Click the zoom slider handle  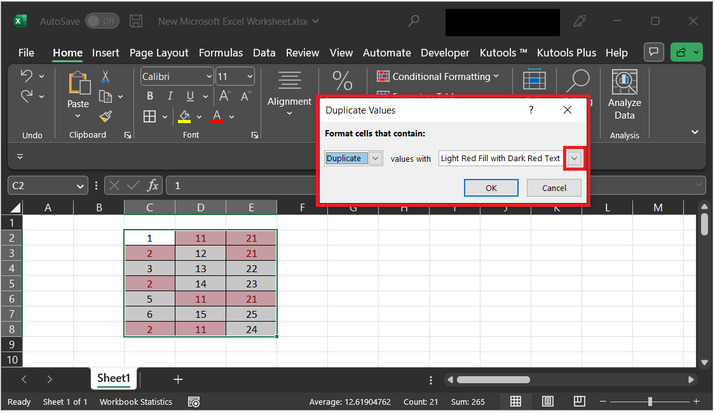click(650, 402)
